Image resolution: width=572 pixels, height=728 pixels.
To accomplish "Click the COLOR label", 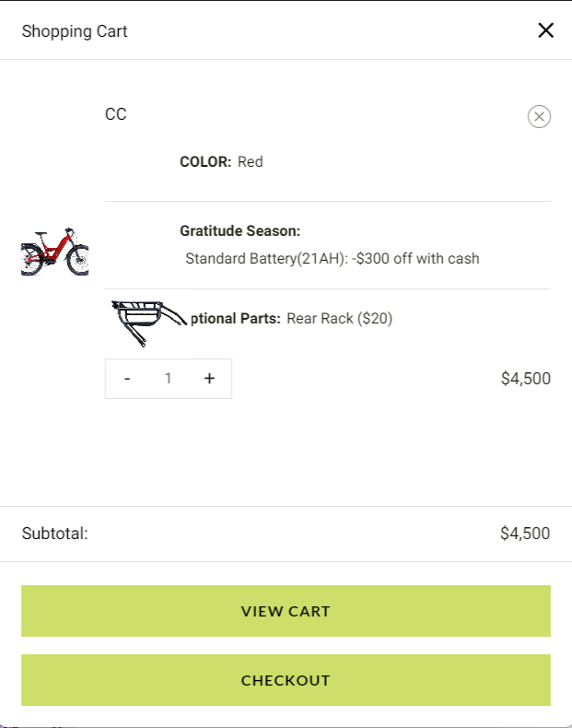I will pos(205,161).
